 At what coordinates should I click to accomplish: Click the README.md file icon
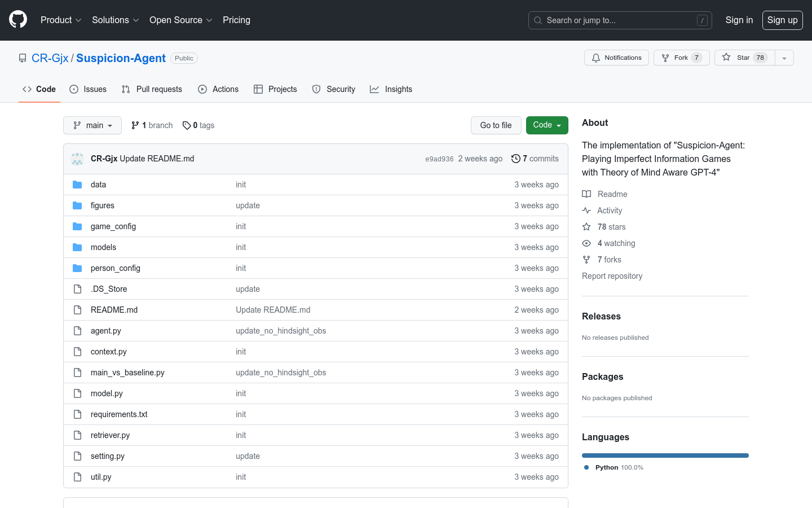point(77,310)
